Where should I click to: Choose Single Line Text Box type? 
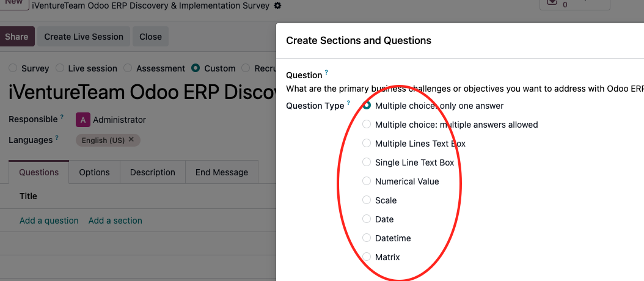click(367, 162)
